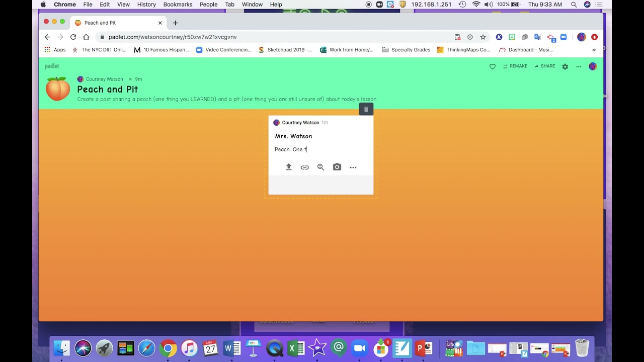Click the upload file icon in the post
This screenshot has height=362, width=644.
pos(289,167)
